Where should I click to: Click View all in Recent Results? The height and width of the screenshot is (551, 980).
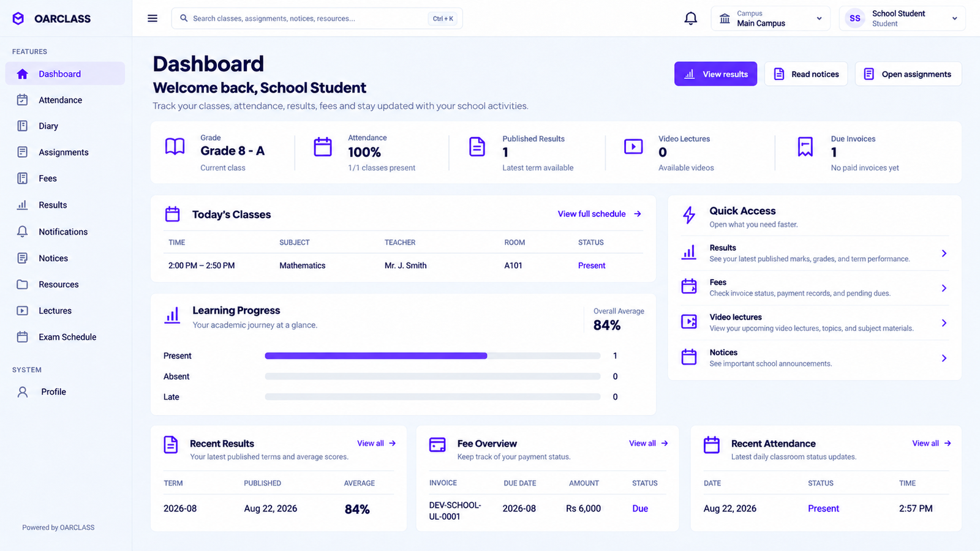pos(377,443)
